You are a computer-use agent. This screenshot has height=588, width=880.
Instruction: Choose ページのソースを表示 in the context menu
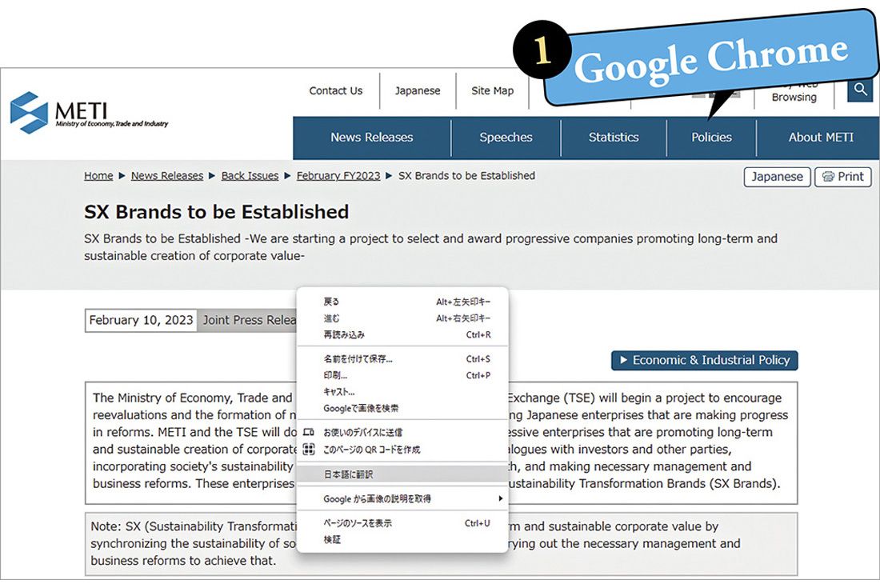pos(402,523)
